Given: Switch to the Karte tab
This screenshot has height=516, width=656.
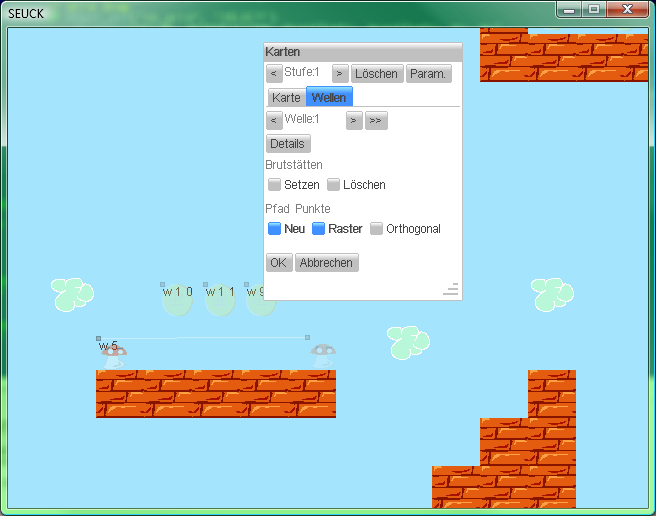Looking at the screenshot, I should pyautogui.click(x=287, y=98).
